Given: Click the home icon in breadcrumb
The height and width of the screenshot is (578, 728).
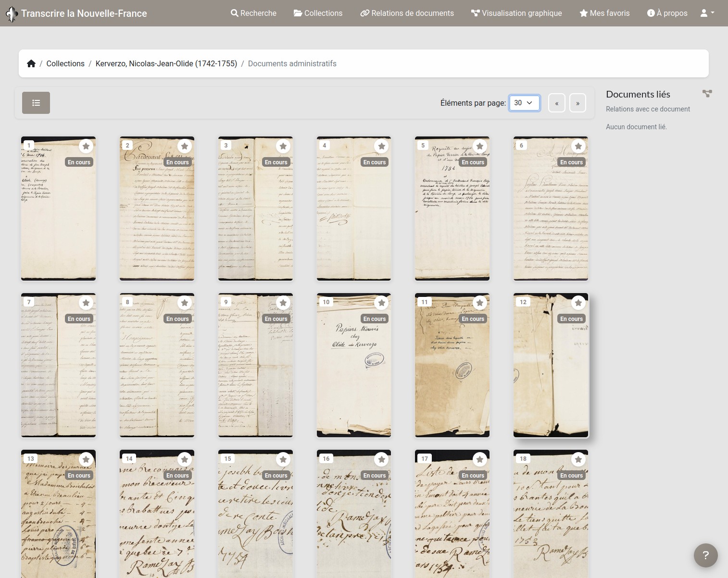Looking at the screenshot, I should coord(31,63).
